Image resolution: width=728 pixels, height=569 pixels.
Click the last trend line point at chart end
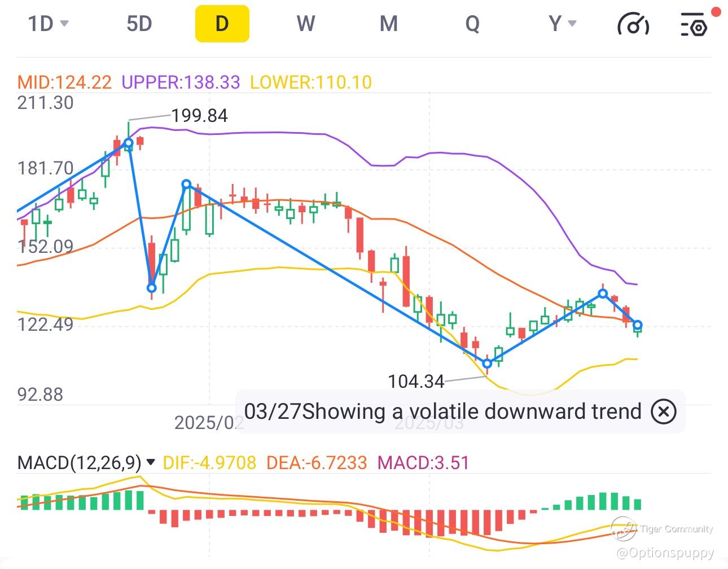point(638,325)
